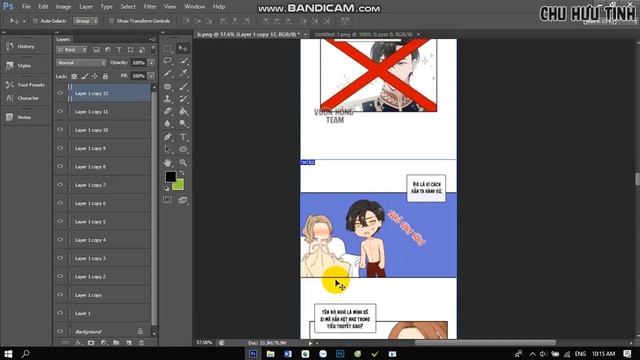Screen dimensions: 640x360
Task: Open status bar info arrow menu
Action: [310, 343]
